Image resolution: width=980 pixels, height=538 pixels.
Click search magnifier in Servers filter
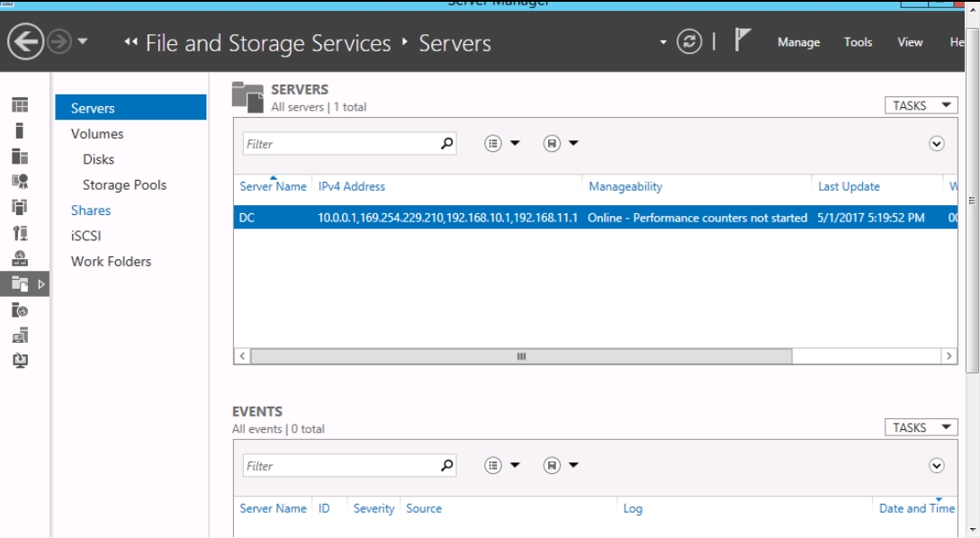coord(446,144)
